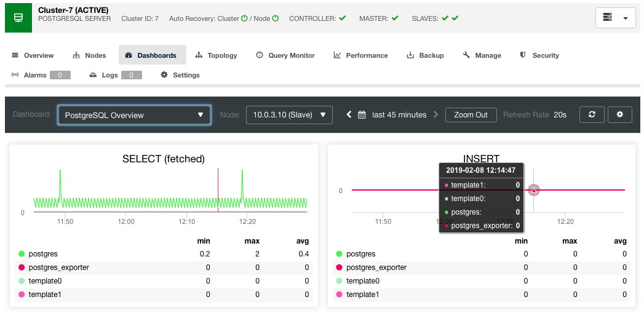Viewport: 644px width, 313px height.
Task: Toggle Cluster auto recovery power icon
Action: (x=244, y=18)
